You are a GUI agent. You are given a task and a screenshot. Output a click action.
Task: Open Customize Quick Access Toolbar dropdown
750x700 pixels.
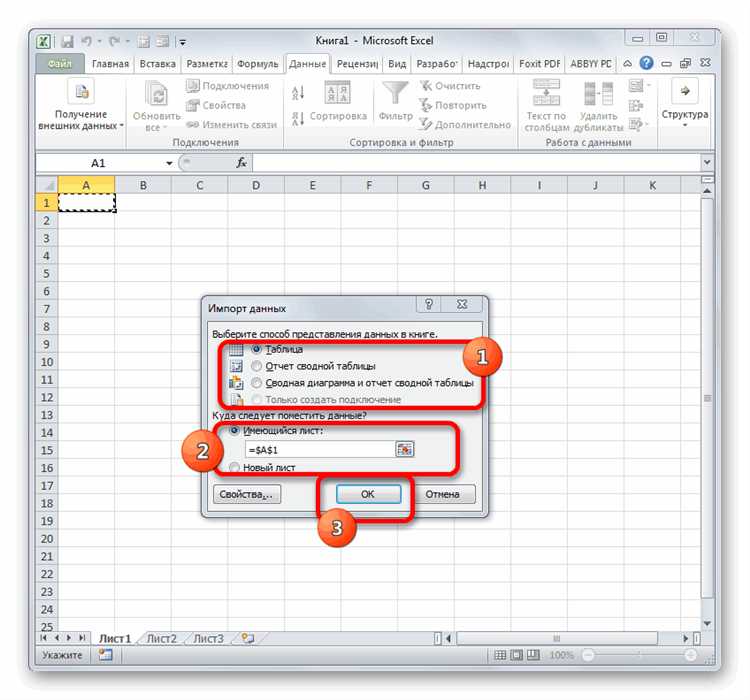(x=183, y=42)
